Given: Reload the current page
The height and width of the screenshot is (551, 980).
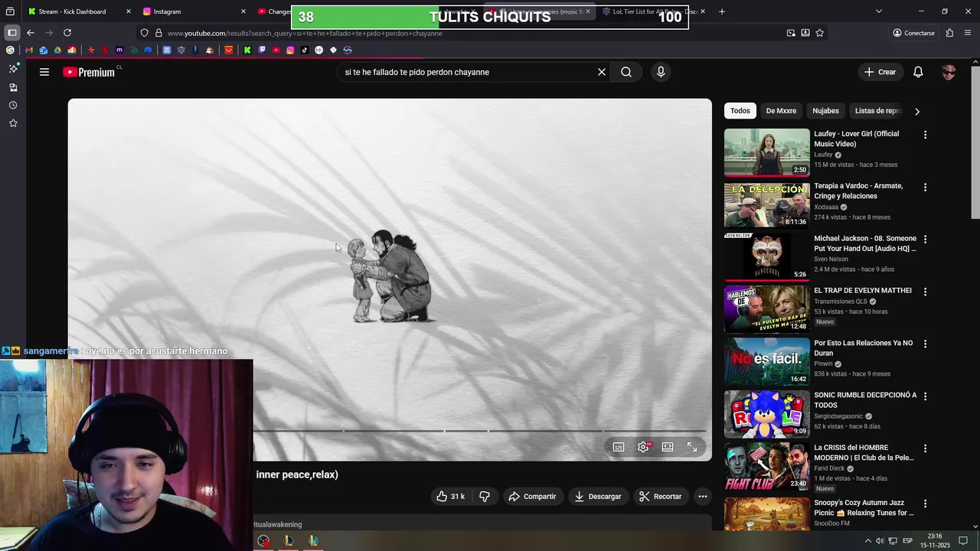Looking at the screenshot, I should point(67,33).
